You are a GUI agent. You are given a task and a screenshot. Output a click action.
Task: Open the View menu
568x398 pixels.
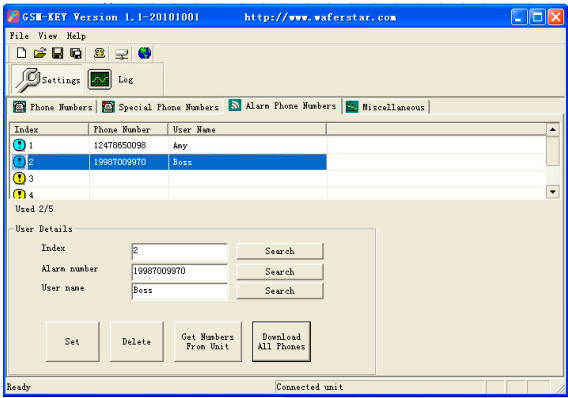[x=48, y=35]
